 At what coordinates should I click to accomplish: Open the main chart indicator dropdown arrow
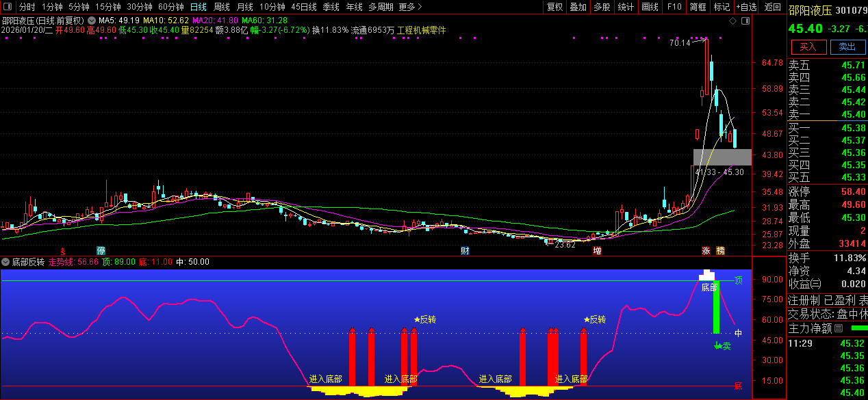pyautogui.click(x=92, y=21)
